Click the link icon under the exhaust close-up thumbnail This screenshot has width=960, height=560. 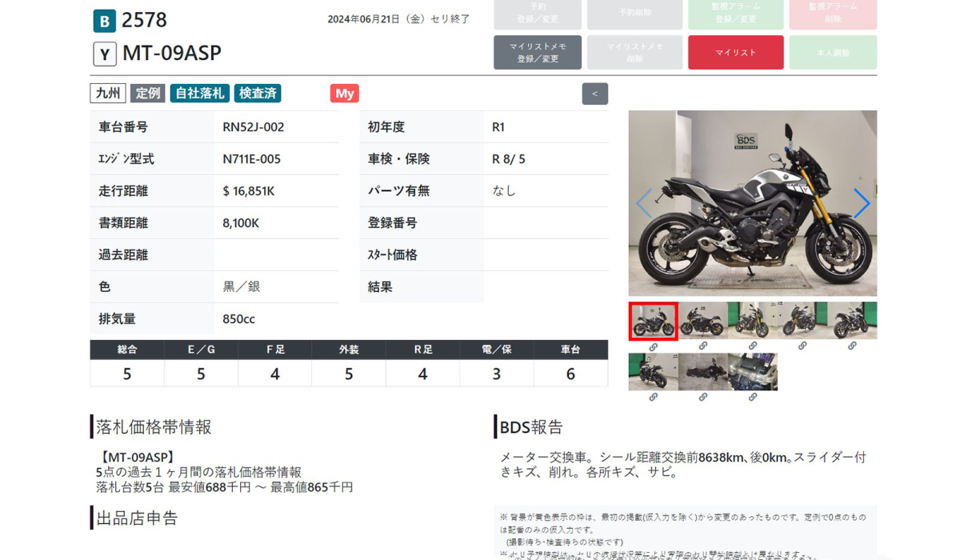click(x=753, y=398)
